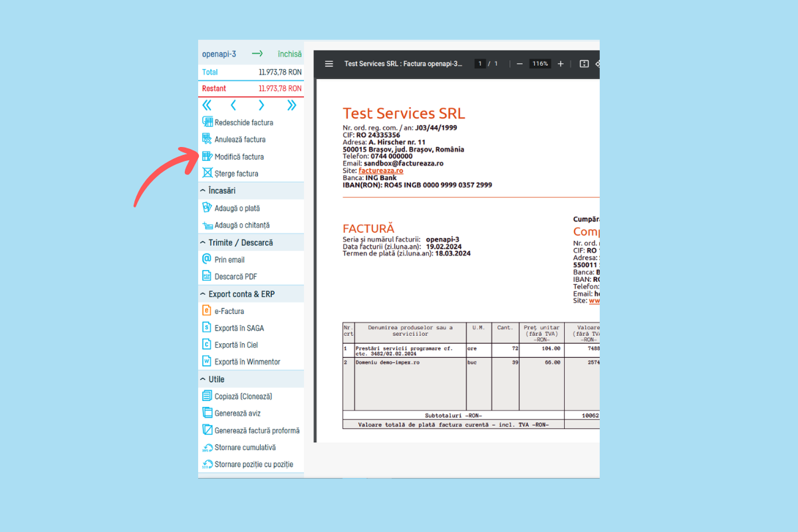The height and width of the screenshot is (532, 798).
Task: Click the Adaugă o plată icon
Action: (x=207, y=208)
